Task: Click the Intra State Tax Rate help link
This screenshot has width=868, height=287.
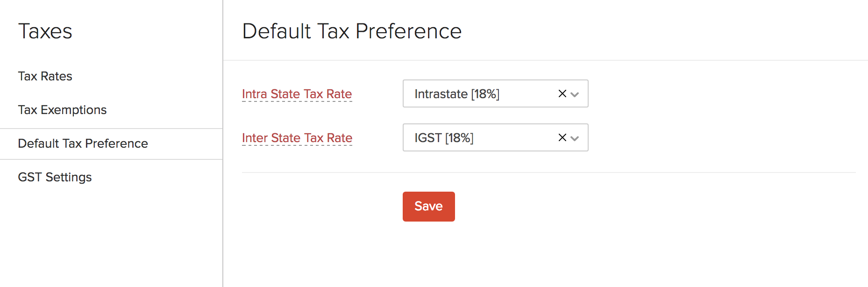Action: click(297, 94)
